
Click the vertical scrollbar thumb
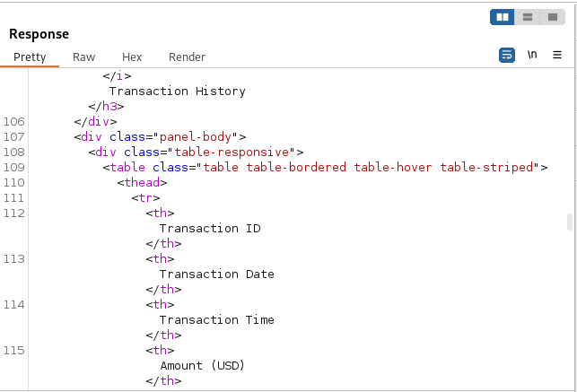[x=570, y=222]
